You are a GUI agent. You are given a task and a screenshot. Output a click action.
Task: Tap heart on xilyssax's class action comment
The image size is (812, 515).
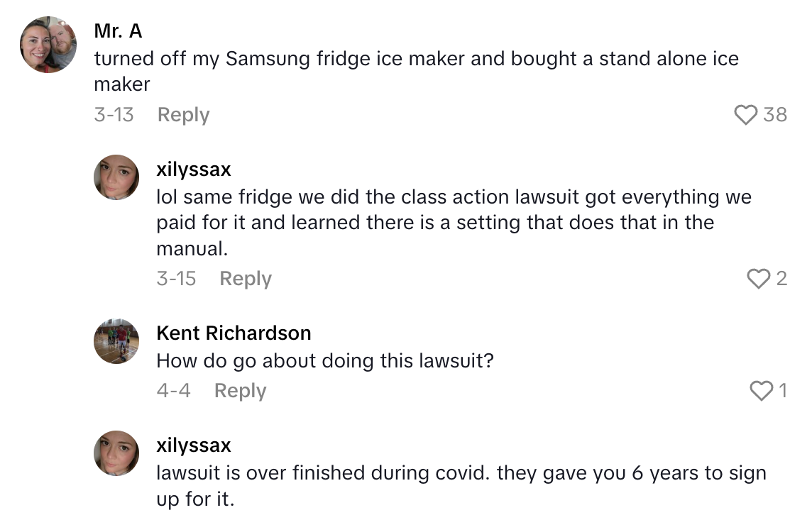click(x=759, y=279)
